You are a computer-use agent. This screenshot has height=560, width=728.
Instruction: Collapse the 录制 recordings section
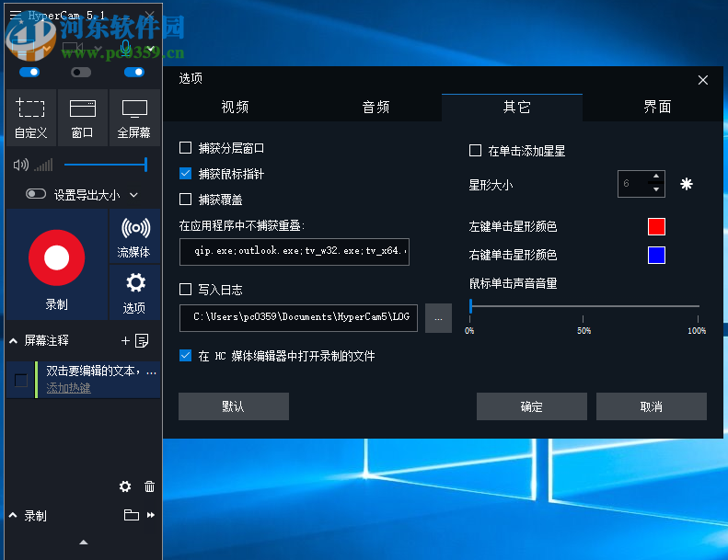tap(14, 516)
